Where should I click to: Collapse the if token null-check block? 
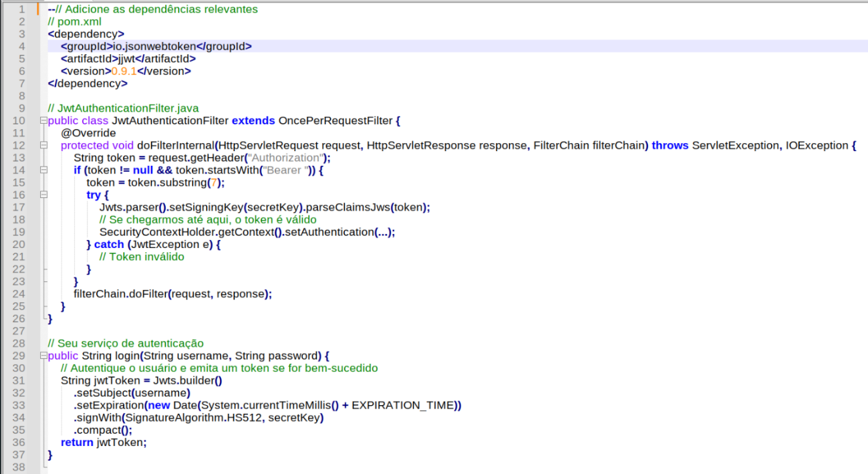[x=43, y=170]
